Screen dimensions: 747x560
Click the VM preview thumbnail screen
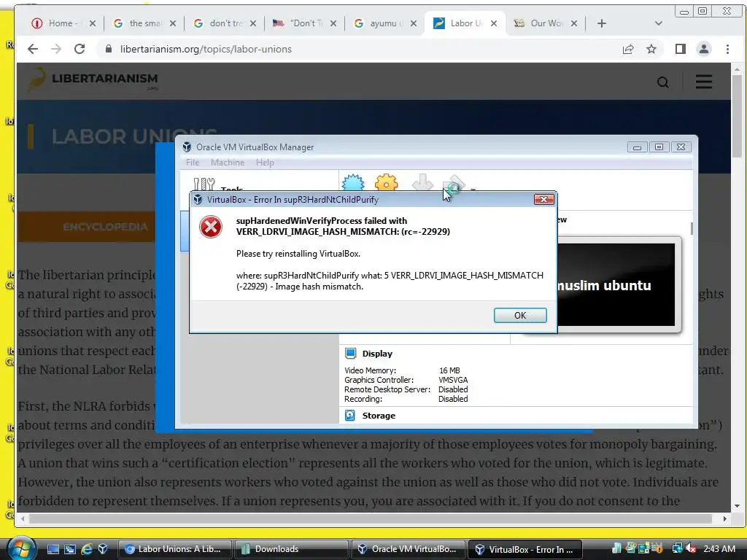616,285
